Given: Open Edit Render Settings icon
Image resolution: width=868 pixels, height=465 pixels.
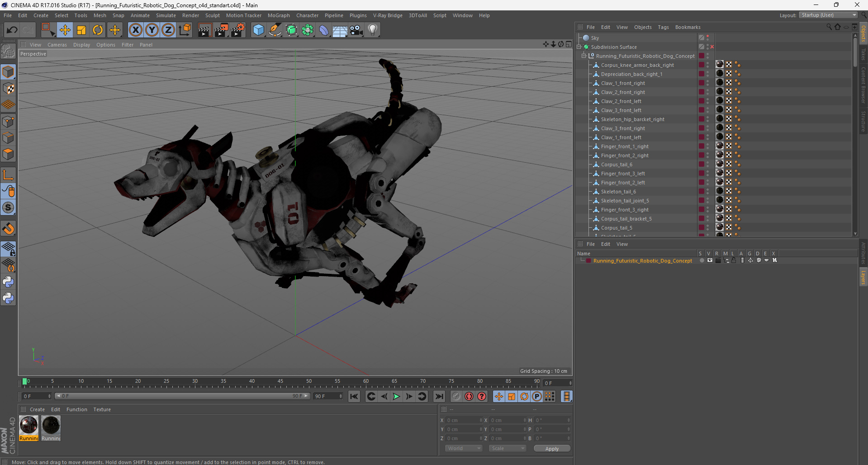Looking at the screenshot, I should pyautogui.click(x=237, y=30).
